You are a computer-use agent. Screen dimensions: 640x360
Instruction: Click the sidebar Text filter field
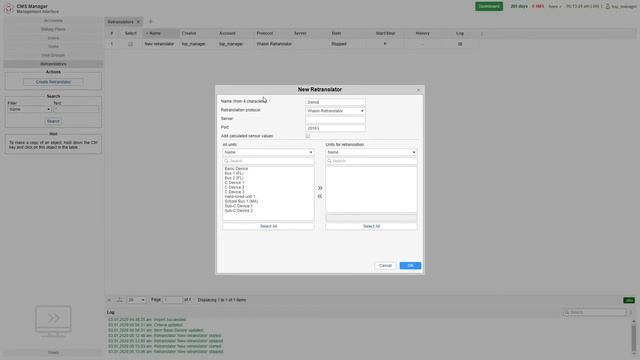76,109
